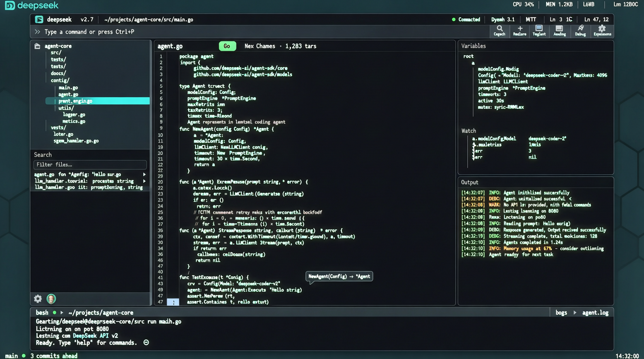
Task: Click the Watch panel header
Action: coord(469,131)
